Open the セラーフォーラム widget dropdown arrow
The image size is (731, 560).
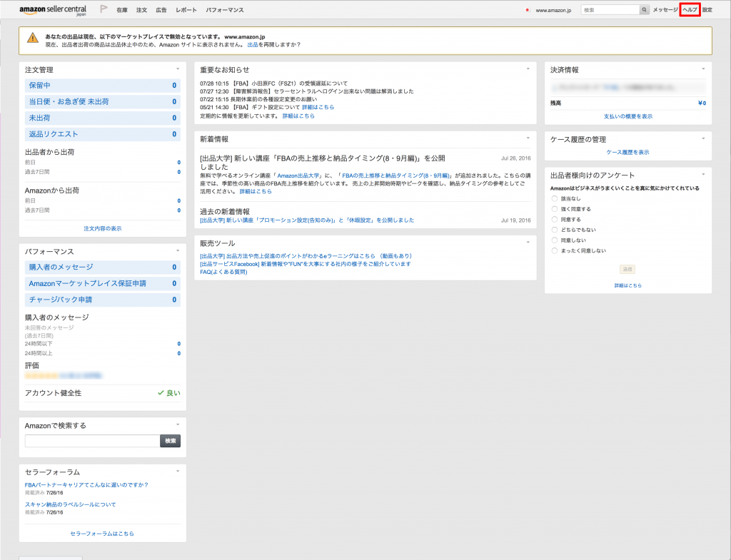tap(178, 471)
